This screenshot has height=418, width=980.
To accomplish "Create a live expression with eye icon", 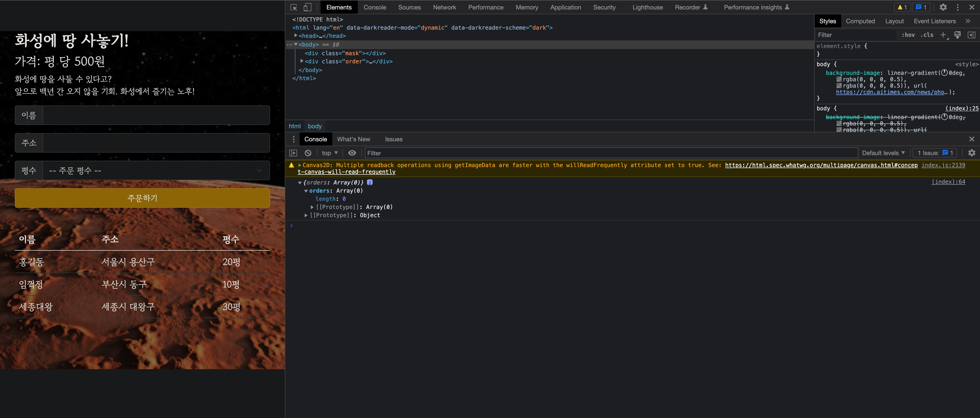I will pyautogui.click(x=352, y=153).
